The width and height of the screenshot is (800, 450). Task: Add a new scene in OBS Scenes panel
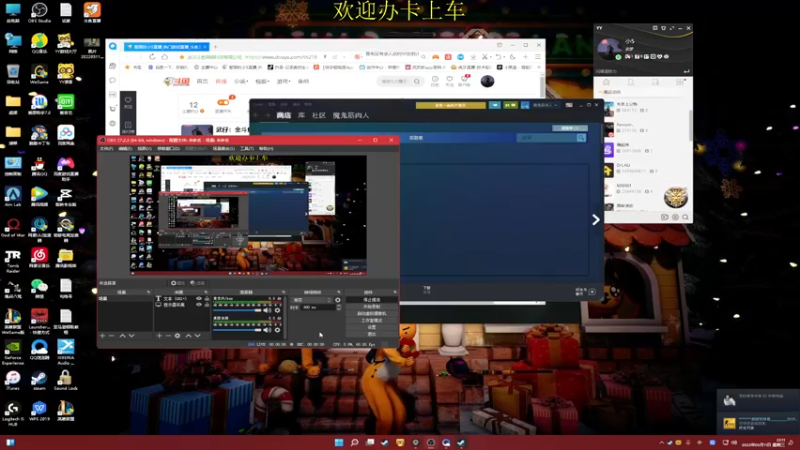click(103, 336)
